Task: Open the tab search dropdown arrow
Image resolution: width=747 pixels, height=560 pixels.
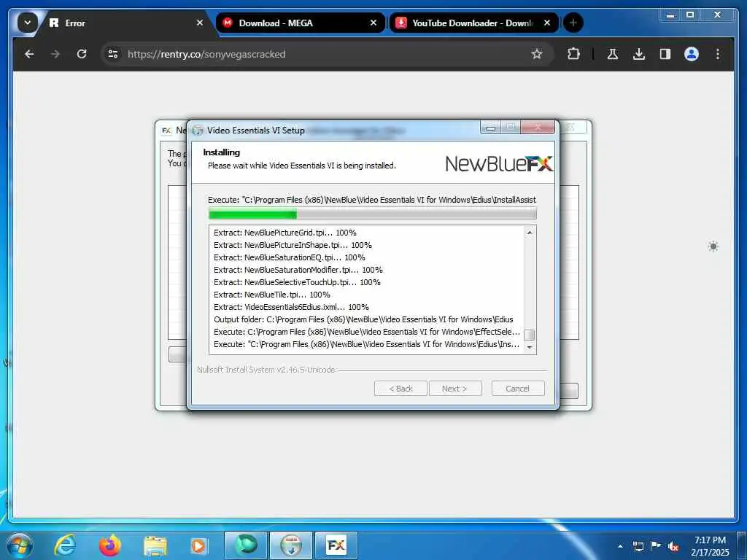Action: click(27, 23)
